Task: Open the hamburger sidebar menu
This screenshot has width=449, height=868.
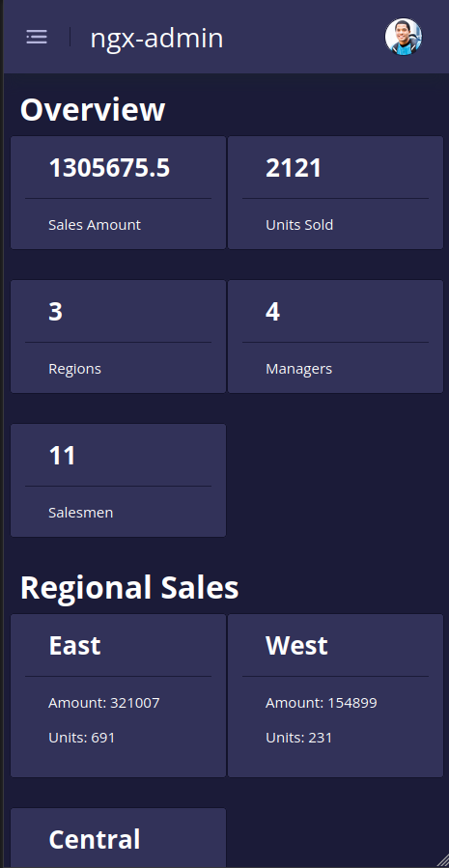Action: click(x=37, y=37)
